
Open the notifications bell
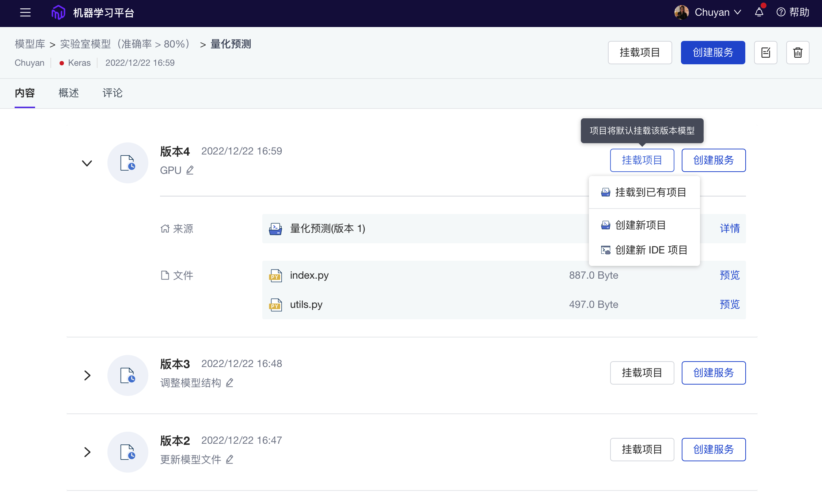click(759, 12)
